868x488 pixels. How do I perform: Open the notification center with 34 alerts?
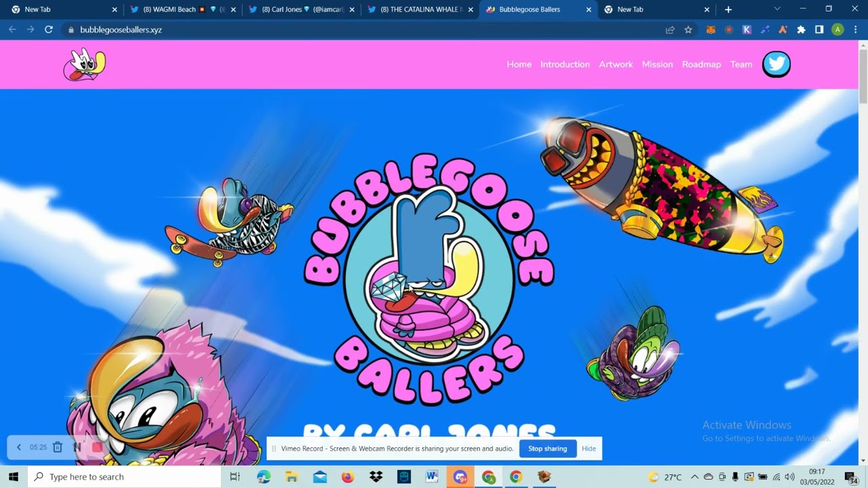click(x=850, y=476)
